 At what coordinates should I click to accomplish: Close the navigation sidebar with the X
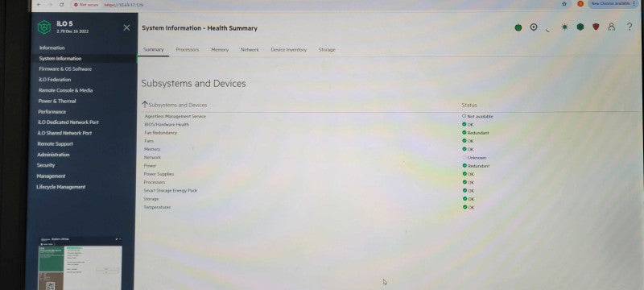pyautogui.click(x=126, y=27)
